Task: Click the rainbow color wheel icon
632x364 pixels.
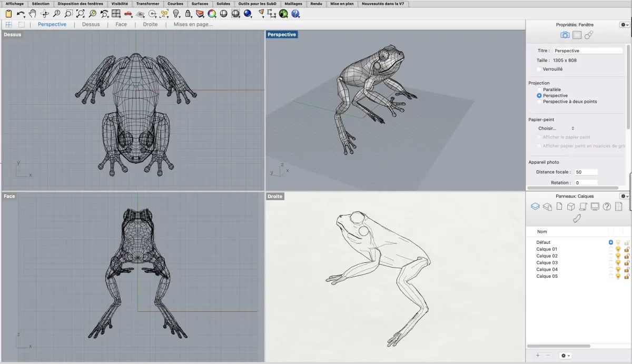Action: pyautogui.click(x=211, y=13)
